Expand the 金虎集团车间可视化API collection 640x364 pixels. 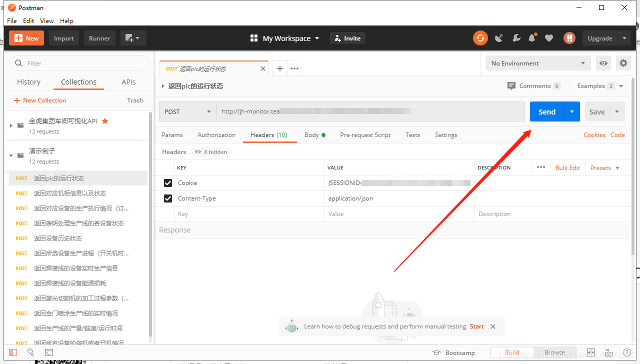(x=11, y=125)
